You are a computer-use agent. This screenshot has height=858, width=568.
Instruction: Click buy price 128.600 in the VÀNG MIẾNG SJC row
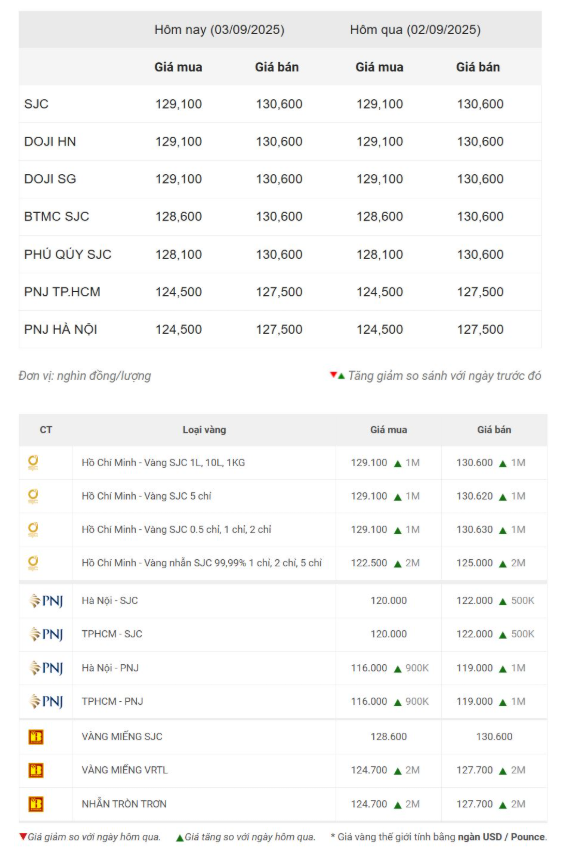tap(389, 737)
